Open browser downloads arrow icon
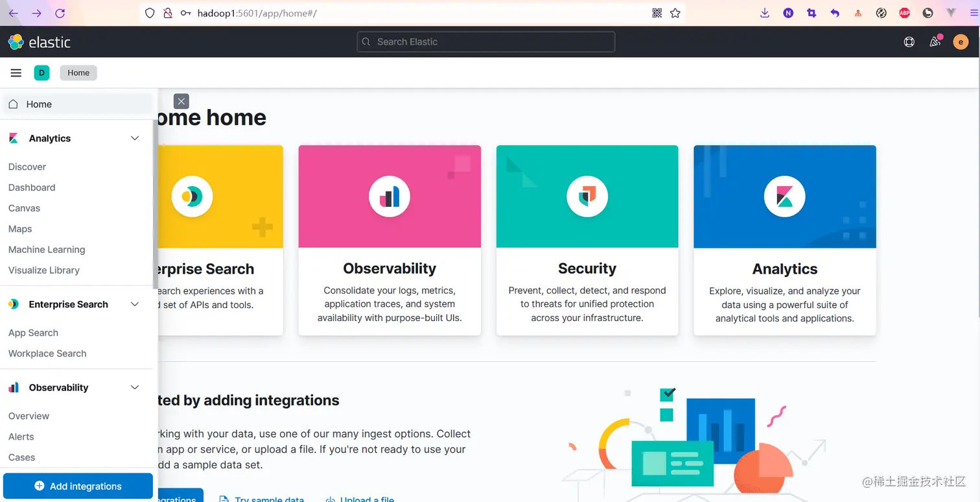Image resolution: width=980 pixels, height=502 pixels. (x=765, y=13)
